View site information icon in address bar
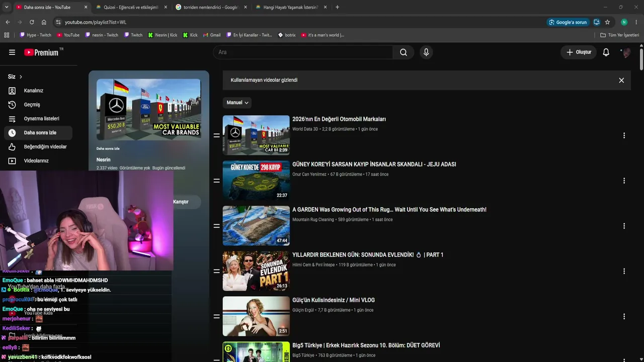This screenshot has height=362, width=644. (58, 22)
